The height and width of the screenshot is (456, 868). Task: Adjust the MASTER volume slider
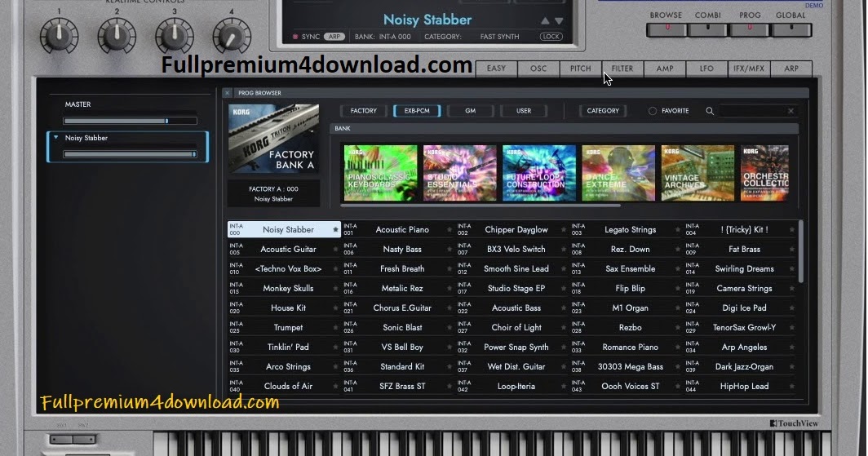click(x=130, y=121)
